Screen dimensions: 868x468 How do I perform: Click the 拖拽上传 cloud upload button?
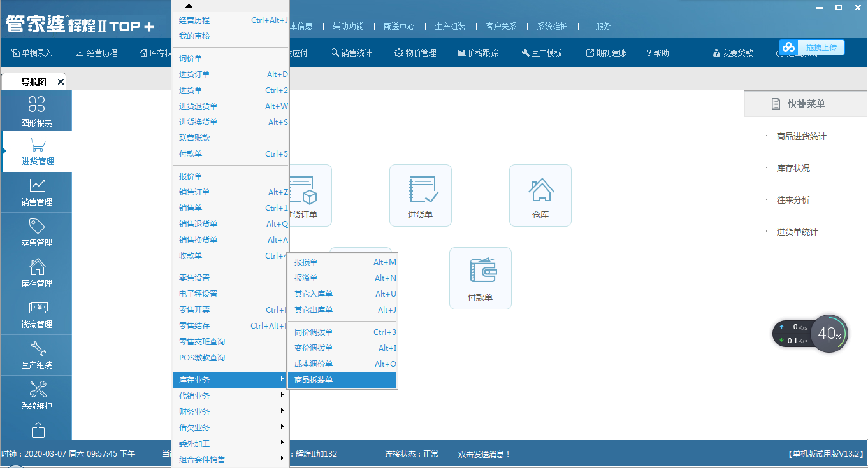coord(812,48)
